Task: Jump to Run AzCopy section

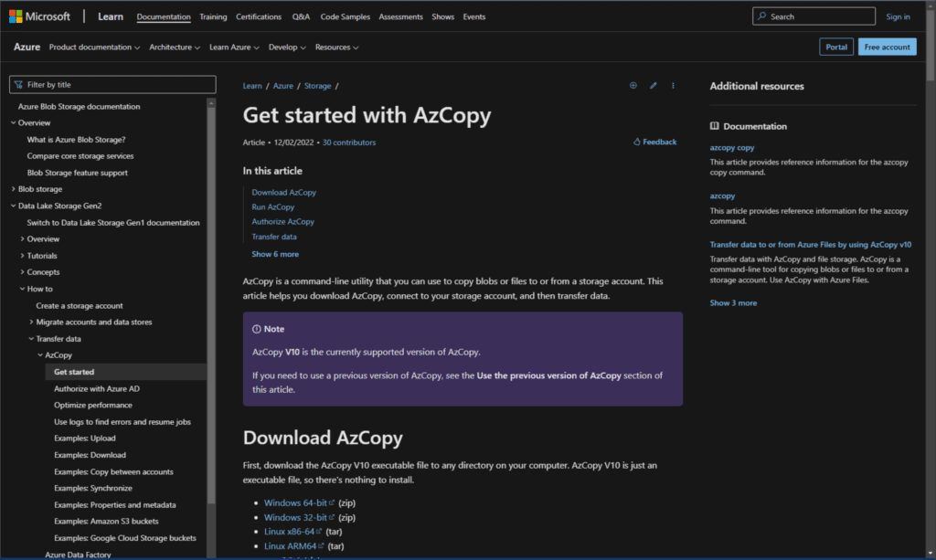Action: point(272,207)
